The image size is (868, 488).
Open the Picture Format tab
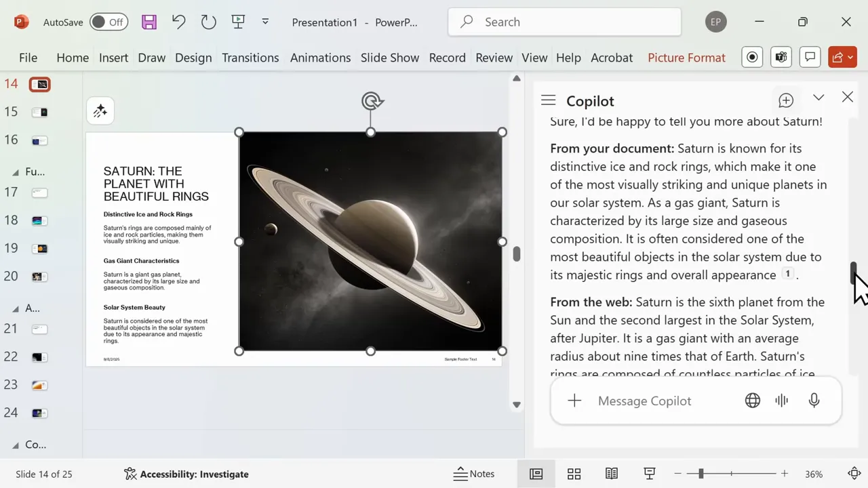pyautogui.click(x=686, y=58)
